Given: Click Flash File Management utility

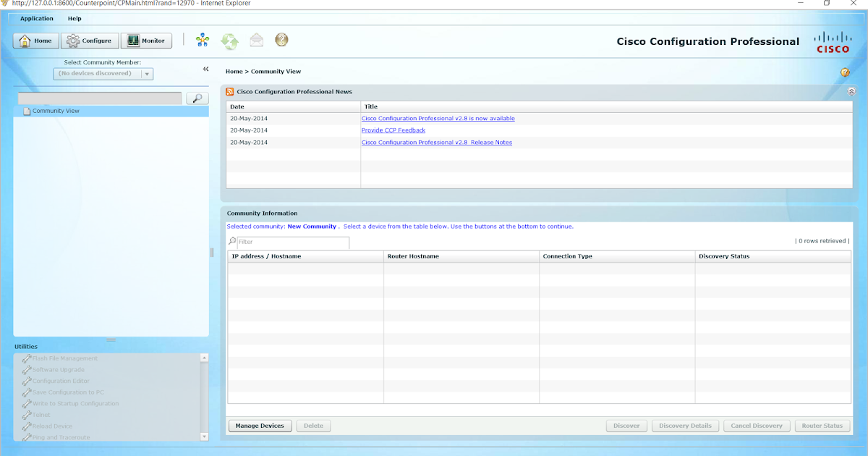Looking at the screenshot, I should 65,358.
